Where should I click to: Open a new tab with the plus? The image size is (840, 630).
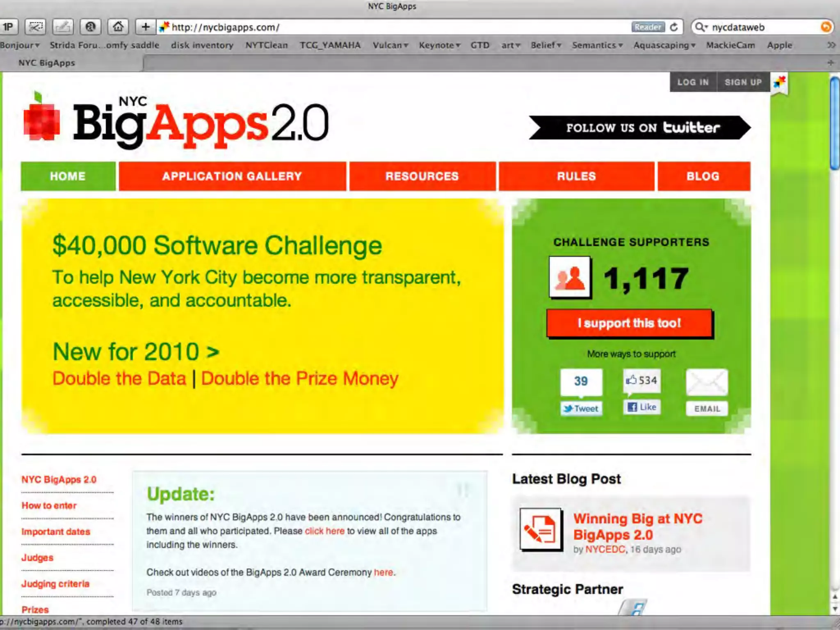(831, 63)
